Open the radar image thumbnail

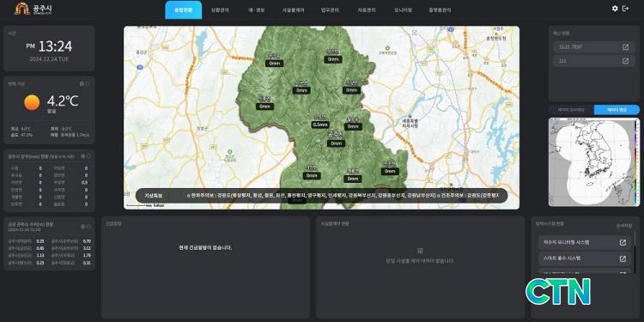click(594, 161)
